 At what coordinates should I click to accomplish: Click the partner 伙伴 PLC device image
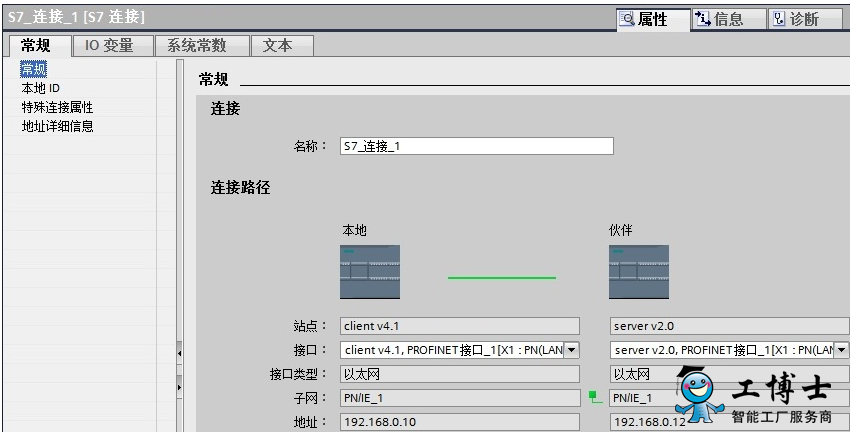pyautogui.click(x=639, y=272)
